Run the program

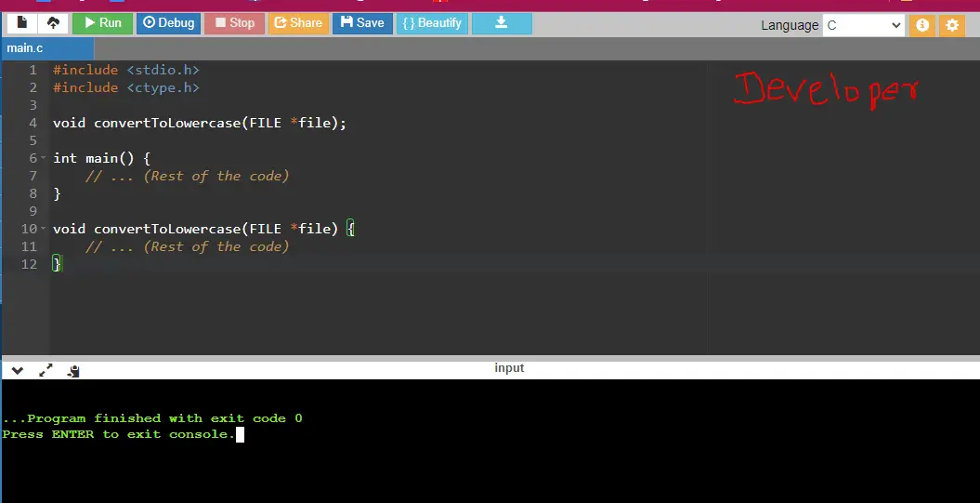click(102, 23)
